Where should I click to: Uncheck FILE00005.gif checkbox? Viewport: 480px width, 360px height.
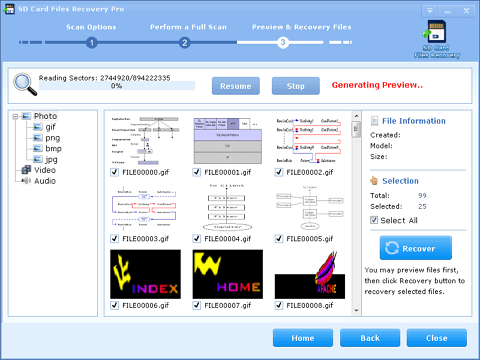coord(279,239)
